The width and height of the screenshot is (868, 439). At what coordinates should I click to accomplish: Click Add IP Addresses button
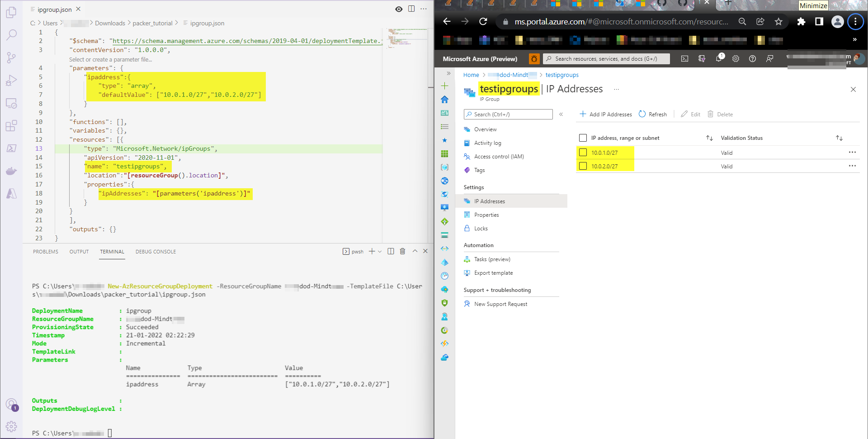coord(606,115)
